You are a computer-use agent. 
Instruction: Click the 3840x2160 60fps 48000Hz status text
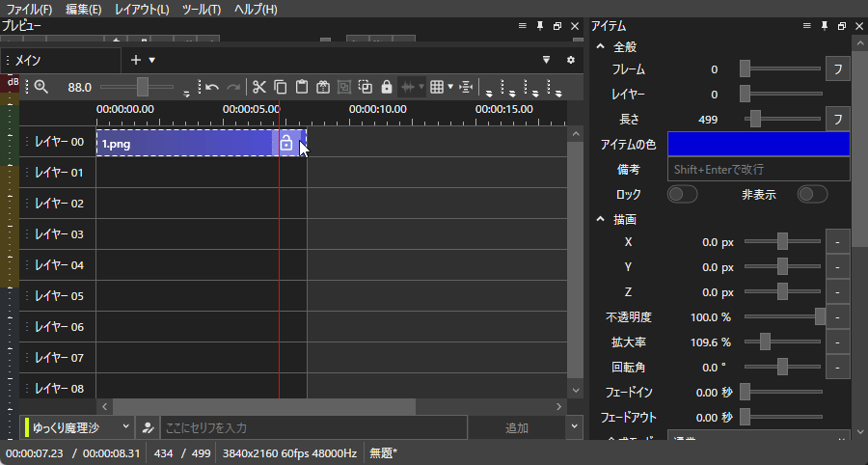click(x=289, y=453)
